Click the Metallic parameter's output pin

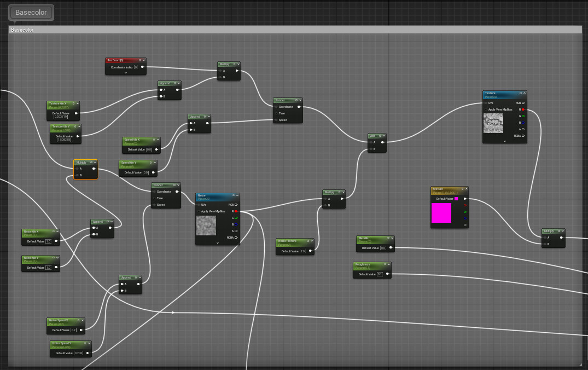click(391, 247)
